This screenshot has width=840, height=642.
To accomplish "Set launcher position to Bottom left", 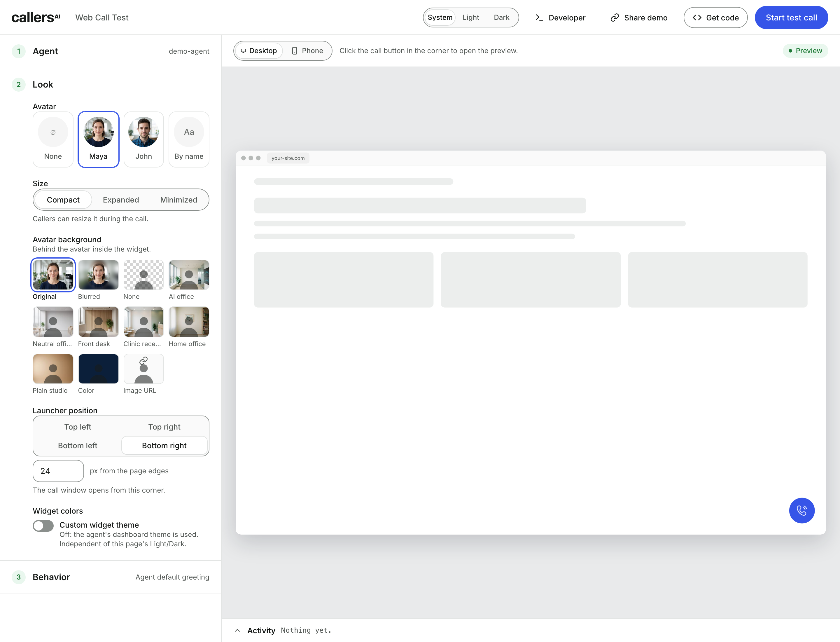I will [x=78, y=445].
